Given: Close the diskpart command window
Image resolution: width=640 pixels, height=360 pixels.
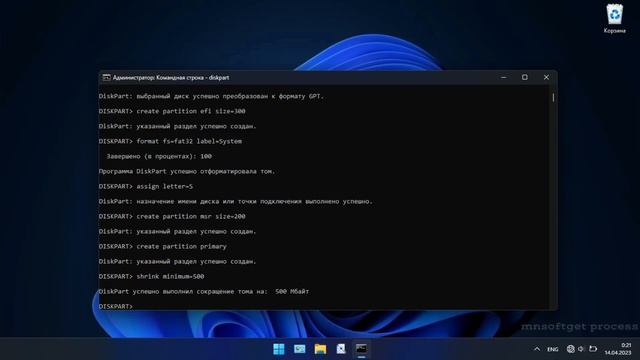Looking at the screenshot, I should click(x=546, y=77).
